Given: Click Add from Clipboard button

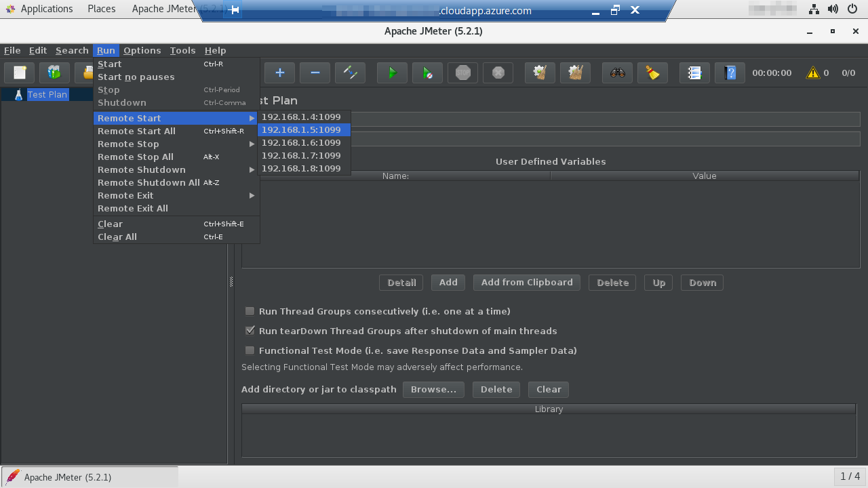Looking at the screenshot, I should pyautogui.click(x=527, y=283).
